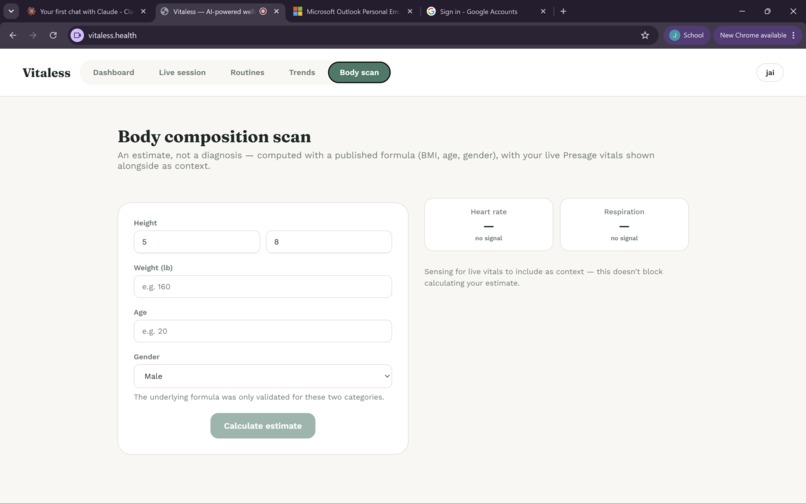Close the Claude chat tab
This screenshot has width=806, height=504.
tap(143, 11)
